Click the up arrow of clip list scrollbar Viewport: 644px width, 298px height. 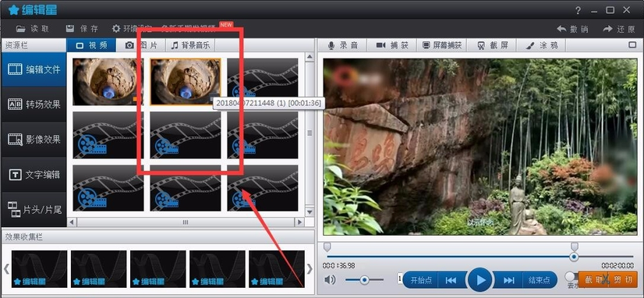click(310, 57)
